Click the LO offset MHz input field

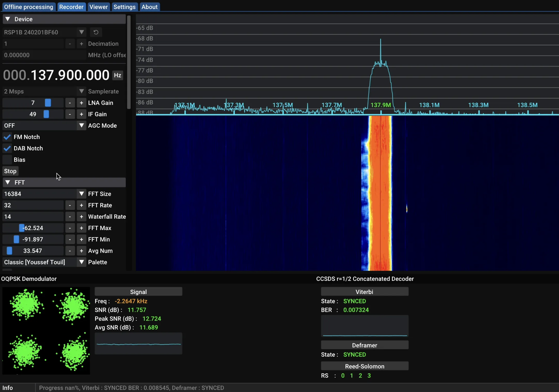click(x=44, y=55)
